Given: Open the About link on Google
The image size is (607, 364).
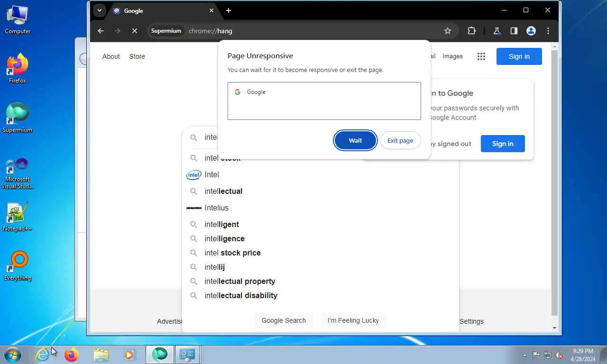Looking at the screenshot, I should [111, 56].
